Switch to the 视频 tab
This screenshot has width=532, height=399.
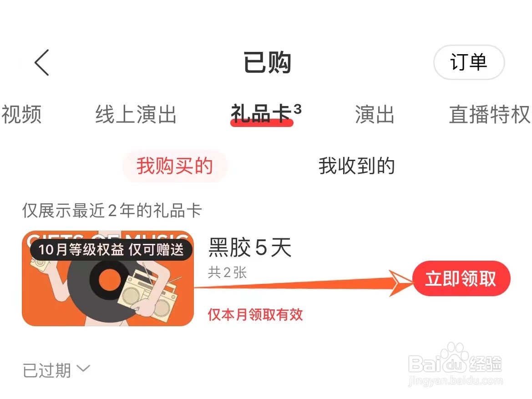21,114
